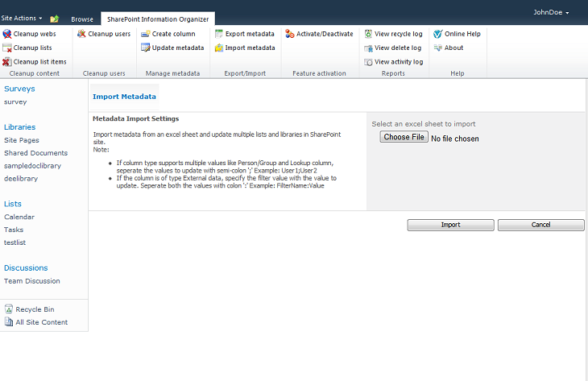The height and width of the screenshot is (381, 588).
Task: Click the About icon
Action: click(438, 48)
